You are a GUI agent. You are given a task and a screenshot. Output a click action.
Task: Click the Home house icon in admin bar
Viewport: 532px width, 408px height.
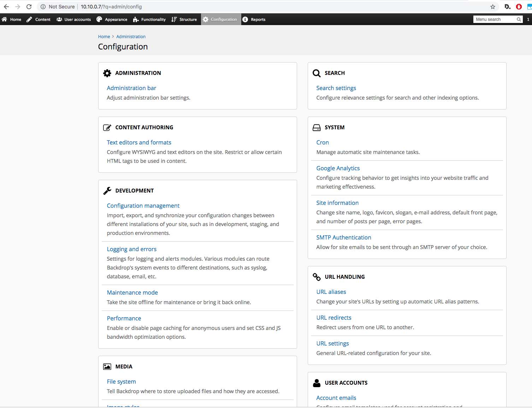(5, 19)
